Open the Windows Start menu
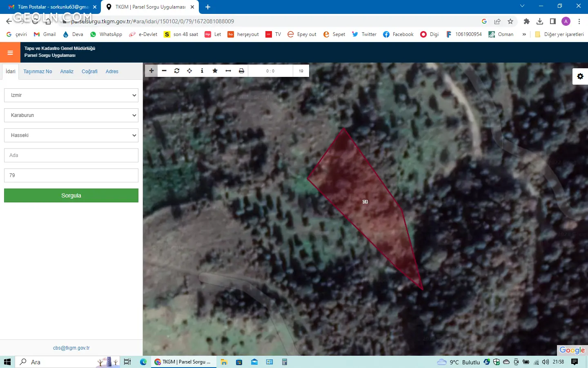Viewport: 588px width, 368px height. (7, 362)
